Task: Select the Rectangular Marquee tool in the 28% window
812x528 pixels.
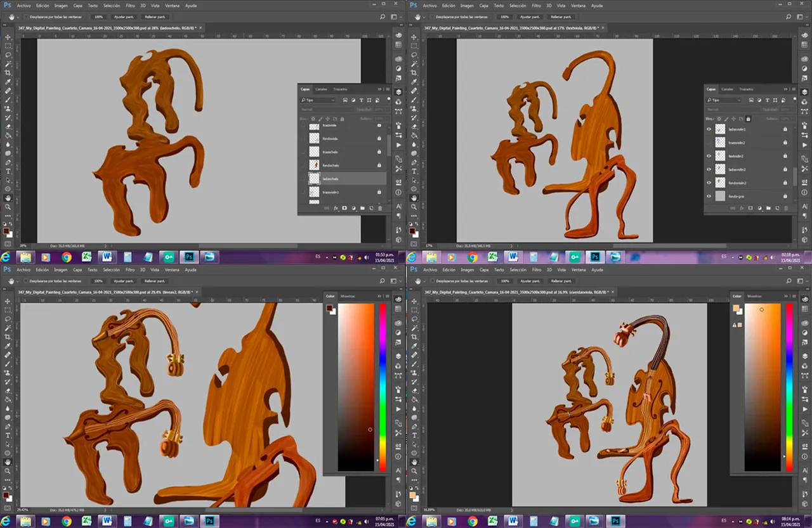Action: tap(8, 46)
